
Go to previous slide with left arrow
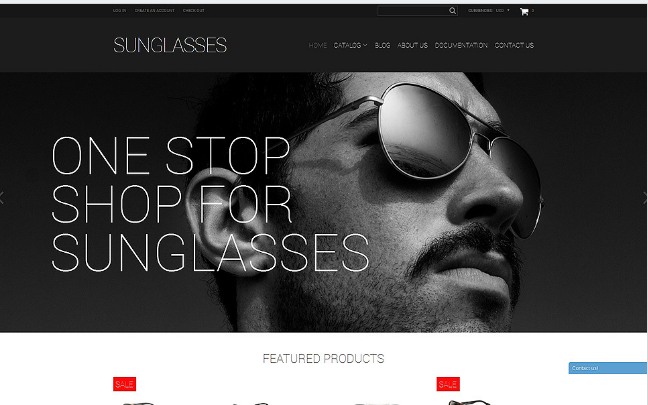point(2,198)
